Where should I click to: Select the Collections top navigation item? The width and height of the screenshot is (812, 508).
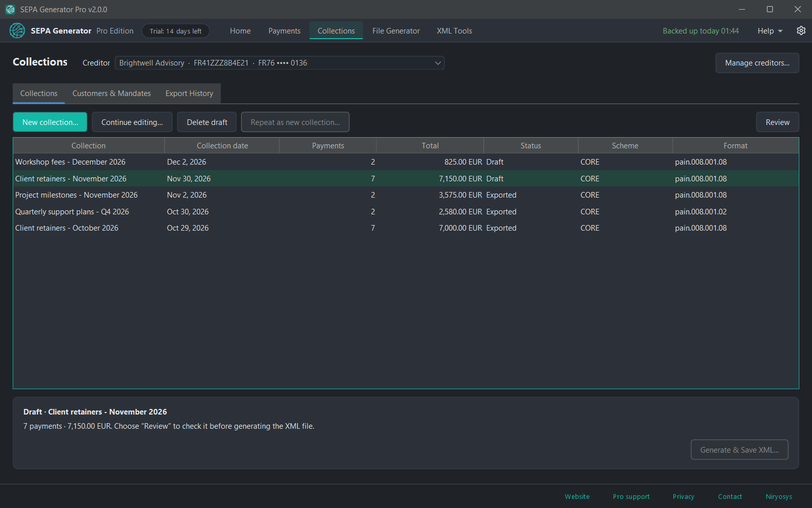coord(336,31)
